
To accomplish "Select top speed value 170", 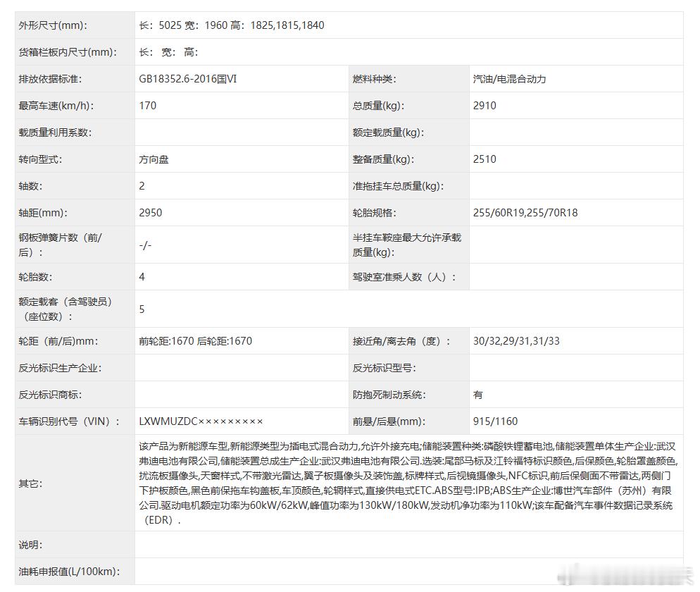I will [148, 106].
